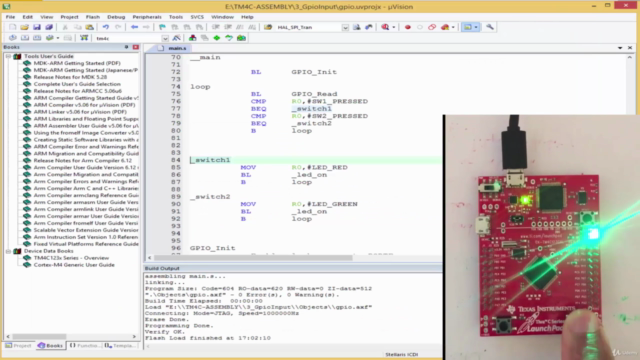640x360 pixels.
Task: Undo the last edit
Action: click(x=105, y=27)
